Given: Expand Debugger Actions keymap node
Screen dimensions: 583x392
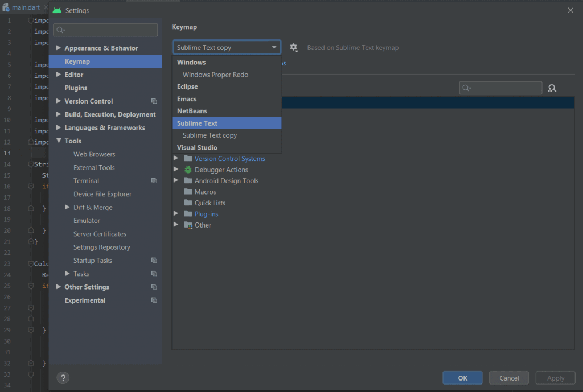Looking at the screenshot, I should click(176, 170).
